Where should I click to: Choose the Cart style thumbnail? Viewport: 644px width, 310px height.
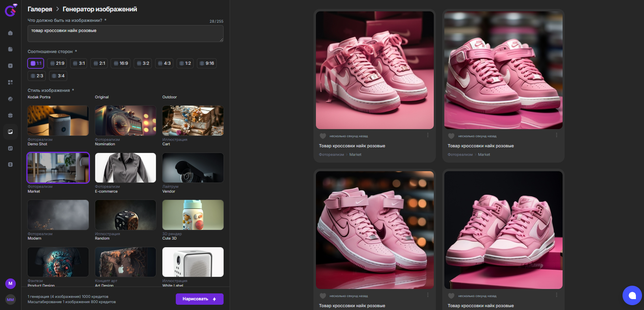click(x=193, y=121)
